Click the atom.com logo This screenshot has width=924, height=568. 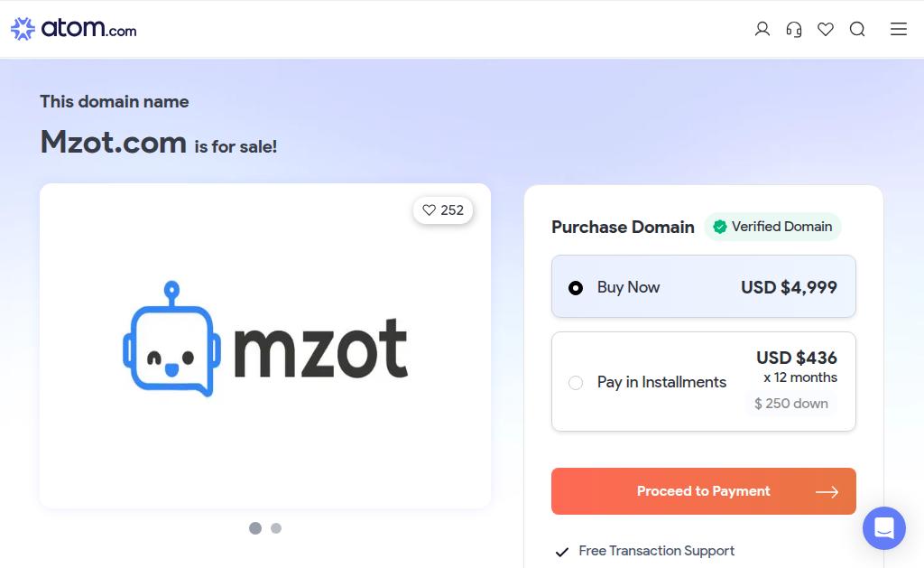coord(74,28)
